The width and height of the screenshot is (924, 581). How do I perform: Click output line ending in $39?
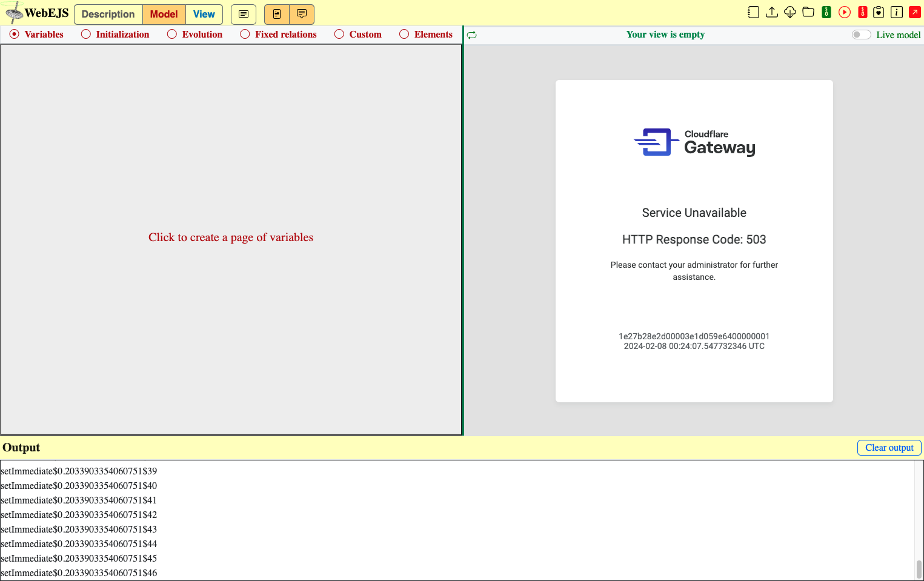pos(79,471)
